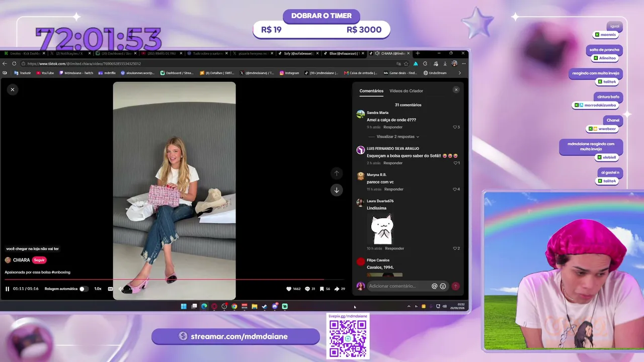Like the 'Lindíssima' comment
This screenshot has height=362, width=644.
click(x=455, y=248)
